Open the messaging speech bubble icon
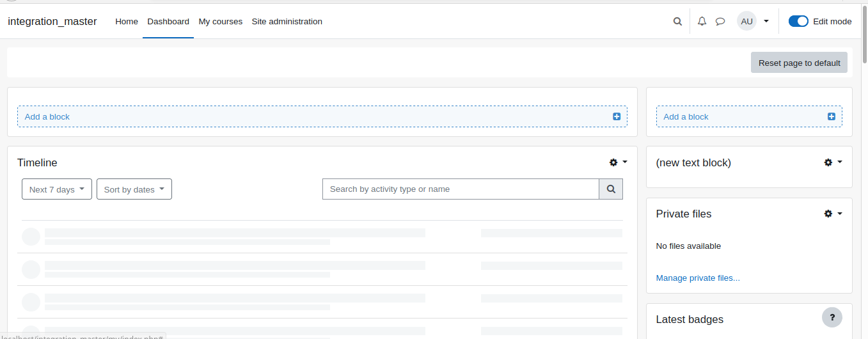The height and width of the screenshot is (339, 868). click(720, 21)
